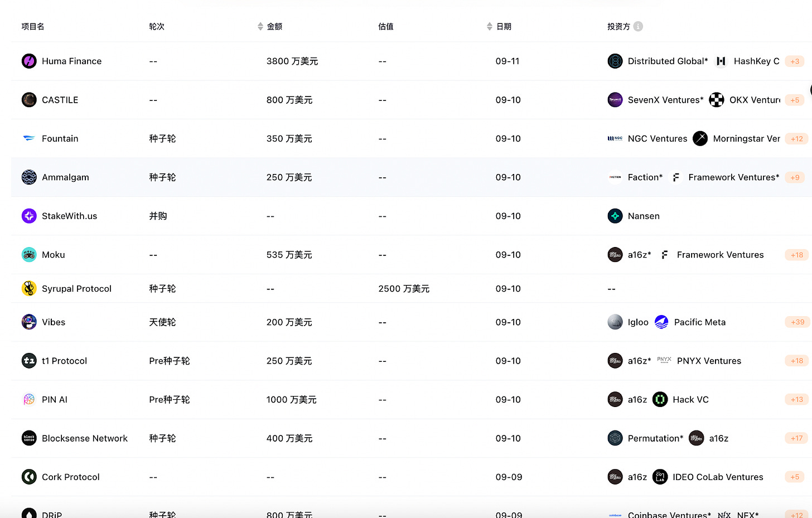Click the Blocksense Network project logo
This screenshot has width=812, height=518.
coord(29,438)
